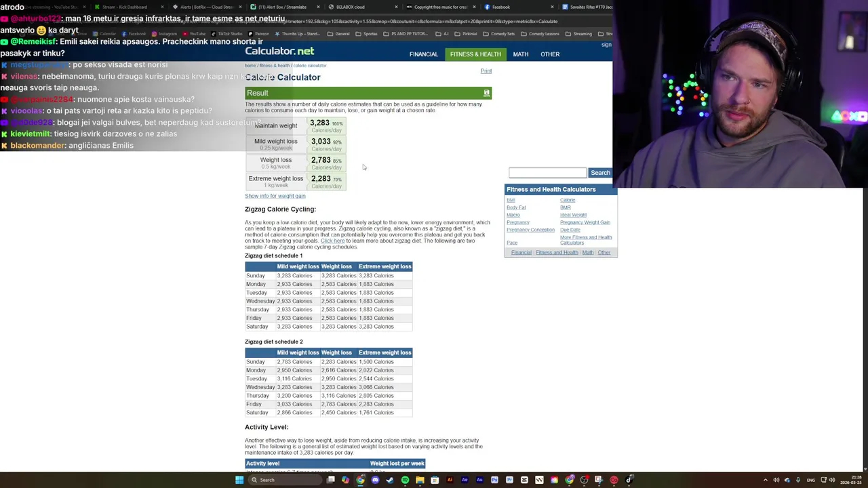
Task: Open the clock showing 21:28
Action: coord(850,480)
